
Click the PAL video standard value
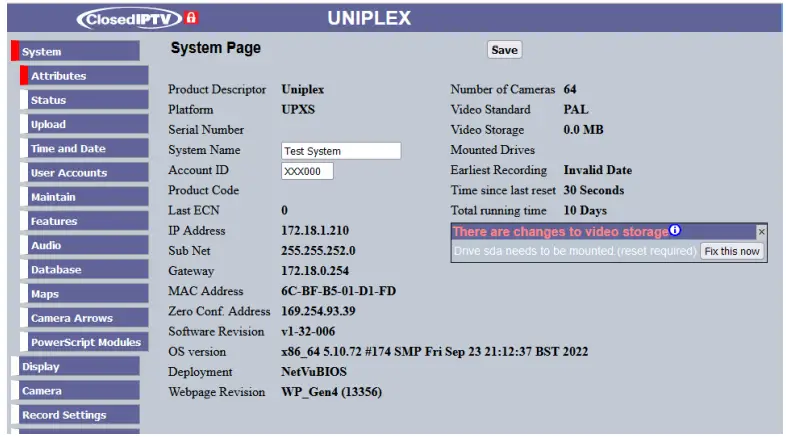point(575,109)
